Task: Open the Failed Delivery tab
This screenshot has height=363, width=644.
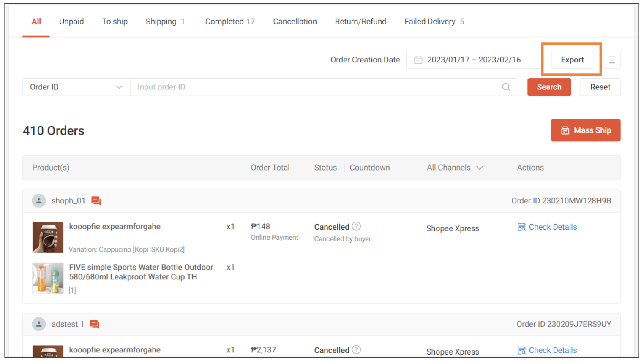Action: (x=434, y=22)
